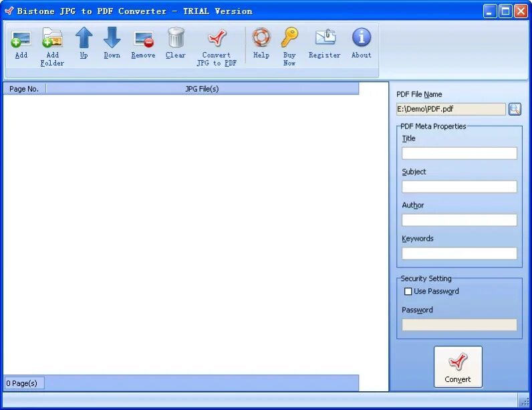The image size is (532, 410).
Task: Click the disabled Password field
Action: pos(459,325)
